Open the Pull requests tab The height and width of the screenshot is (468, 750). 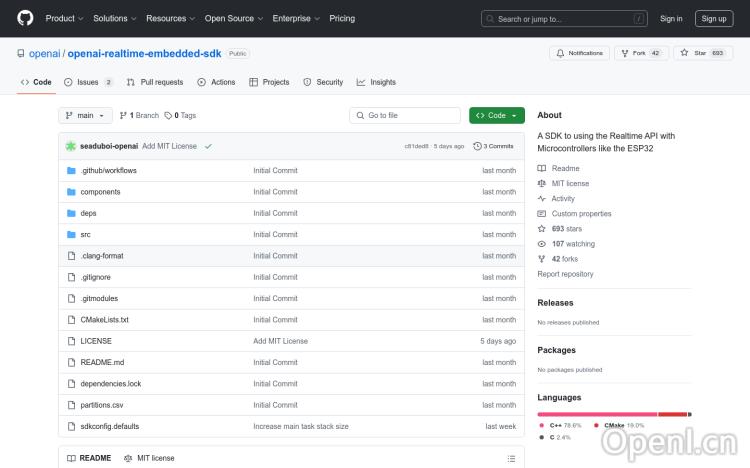click(155, 82)
